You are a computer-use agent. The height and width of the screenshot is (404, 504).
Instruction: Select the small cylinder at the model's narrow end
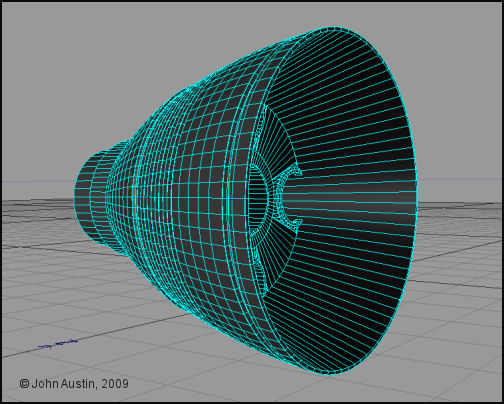(84, 195)
